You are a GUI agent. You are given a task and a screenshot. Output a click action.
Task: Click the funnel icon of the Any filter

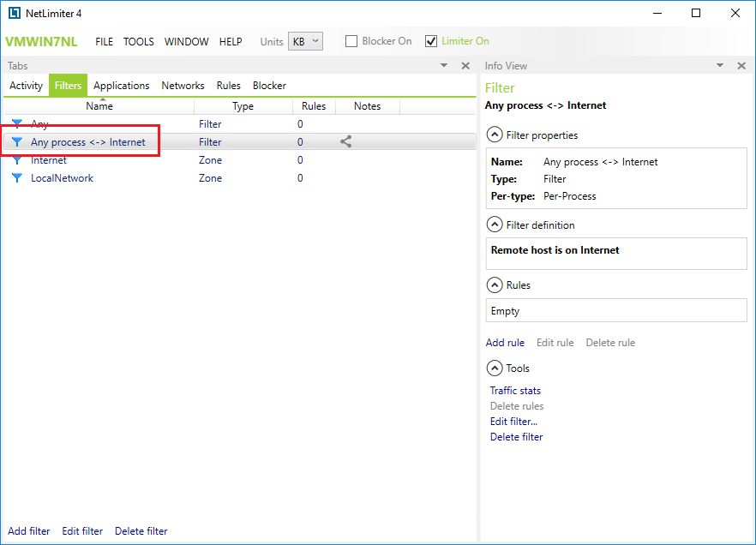click(x=16, y=124)
